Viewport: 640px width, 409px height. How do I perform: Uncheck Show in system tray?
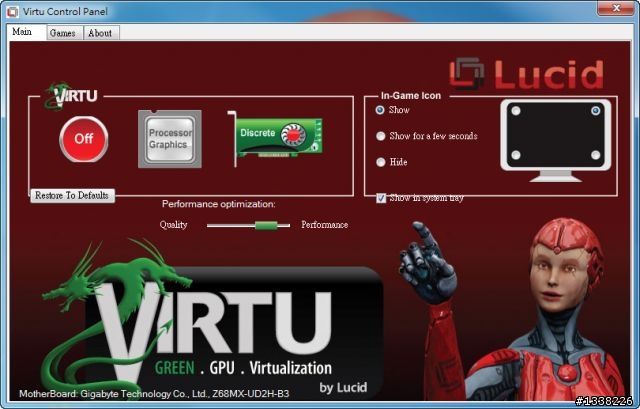381,198
